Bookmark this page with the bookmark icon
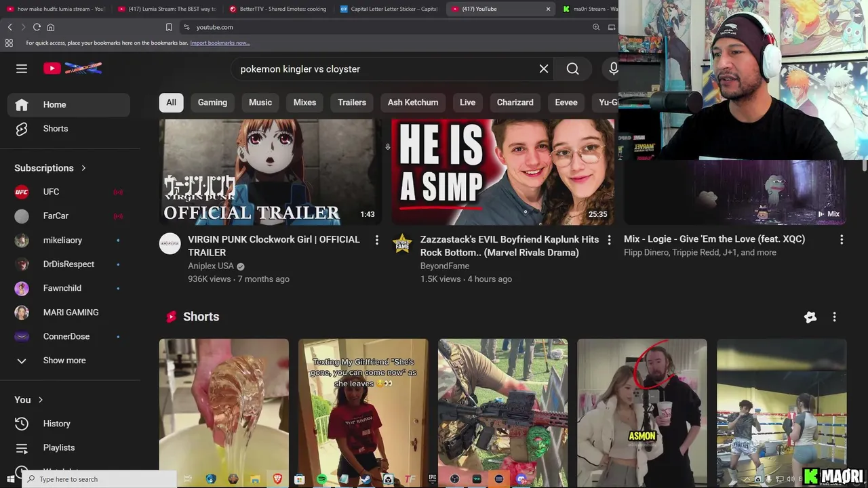868x488 pixels. click(x=169, y=27)
